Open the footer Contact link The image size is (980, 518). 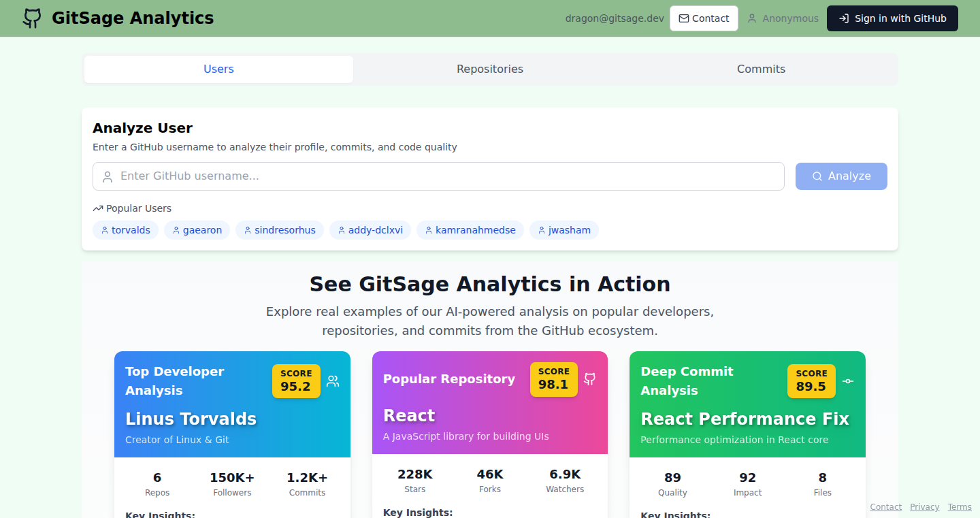[x=885, y=507]
